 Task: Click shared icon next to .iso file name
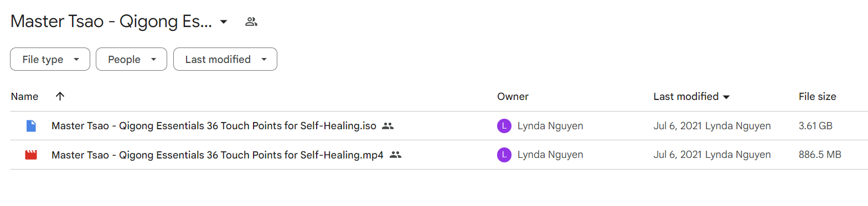[387, 126]
